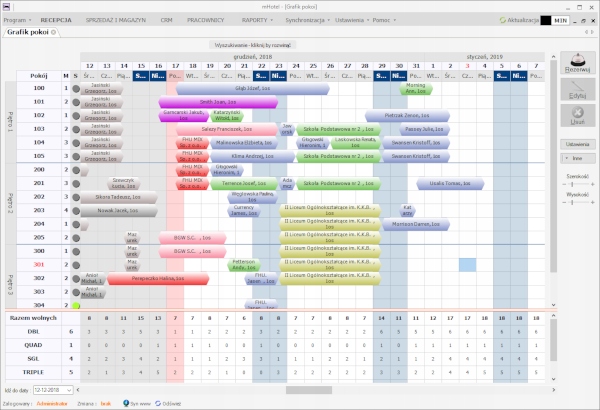Click the Syn www globe icon

click(x=126, y=403)
